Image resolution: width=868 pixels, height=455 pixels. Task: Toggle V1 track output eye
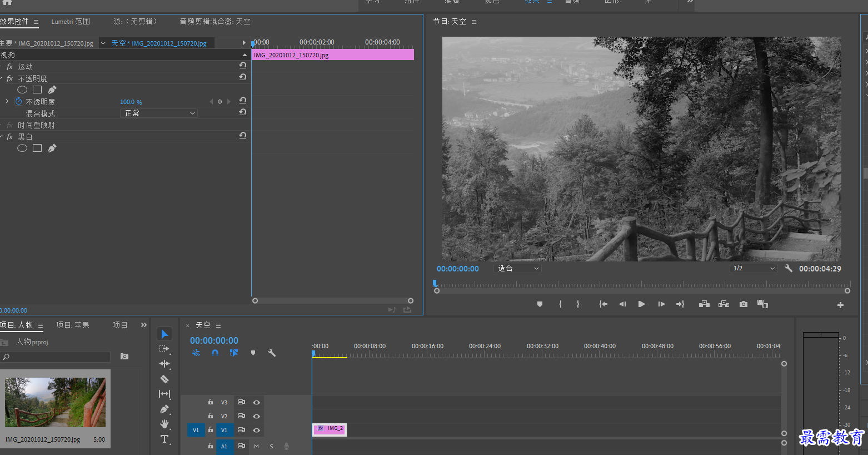[256, 430]
